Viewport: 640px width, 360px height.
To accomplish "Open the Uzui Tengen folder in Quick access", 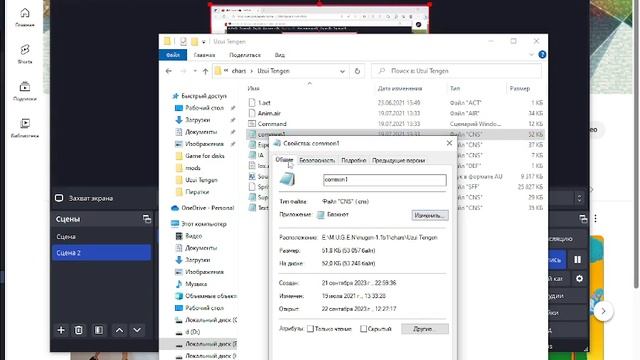I will [x=201, y=180].
